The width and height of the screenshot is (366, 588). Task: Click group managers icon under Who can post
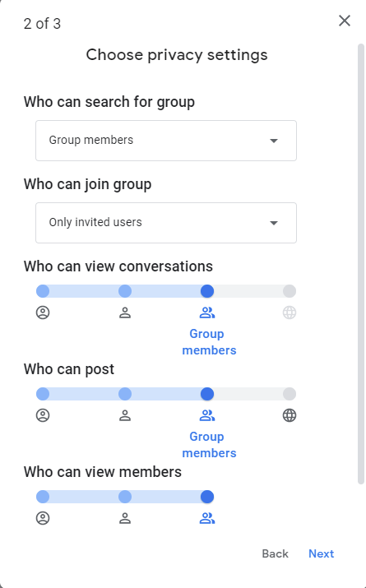[x=125, y=415]
